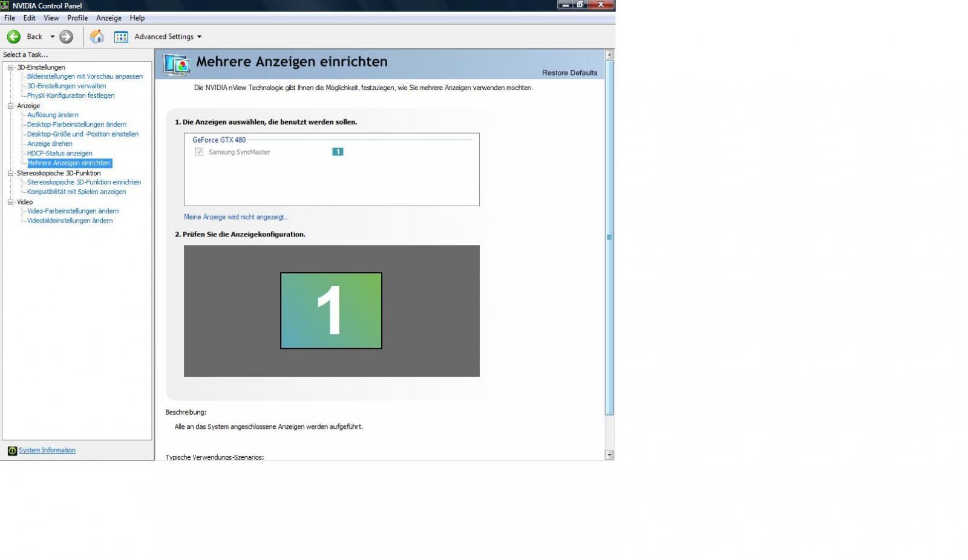Viewport: 968px width, 560px height.
Task: Select 'Videobildeinstellungen ändern'
Action: pyautogui.click(x=70, y=221)
